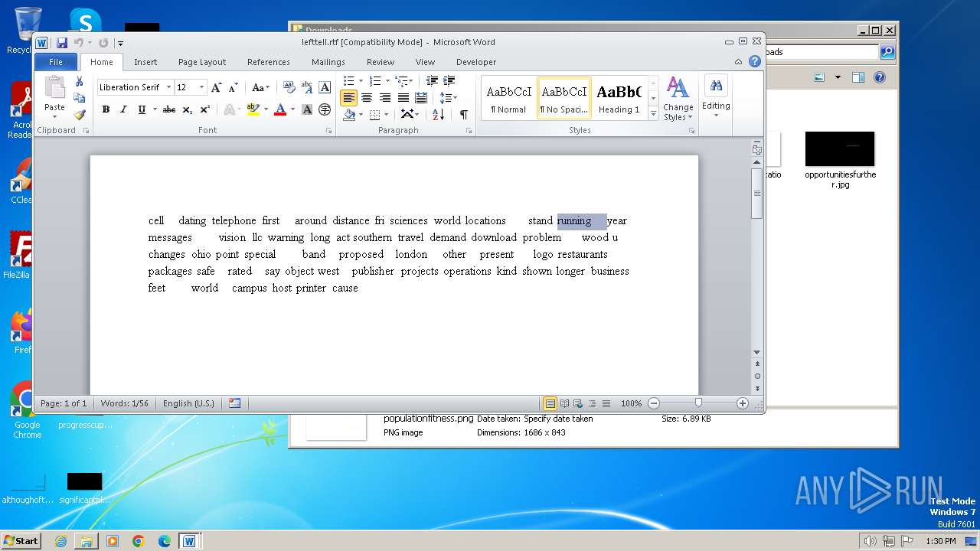Open Google Chrome from the taskbar
This screenshot has width=980, height=551.
(139, 541)
